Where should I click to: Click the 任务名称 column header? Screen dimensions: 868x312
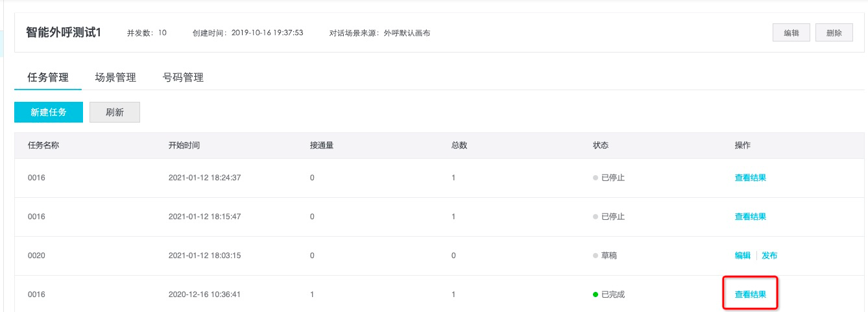coord(43,145)
